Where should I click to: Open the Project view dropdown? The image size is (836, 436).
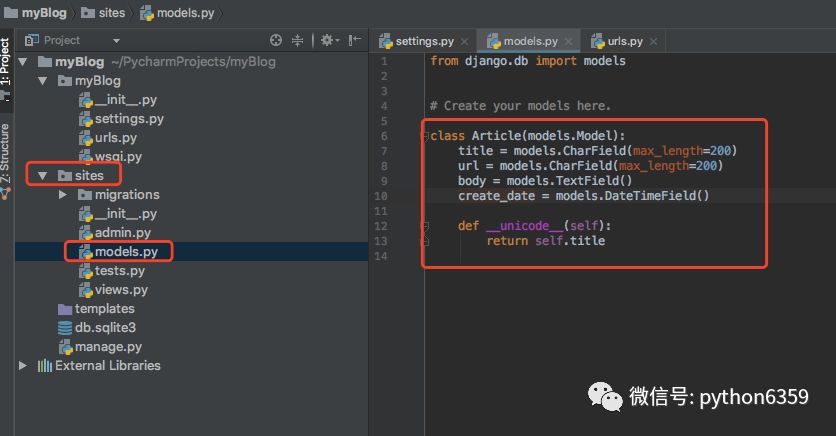click(116, 41)
